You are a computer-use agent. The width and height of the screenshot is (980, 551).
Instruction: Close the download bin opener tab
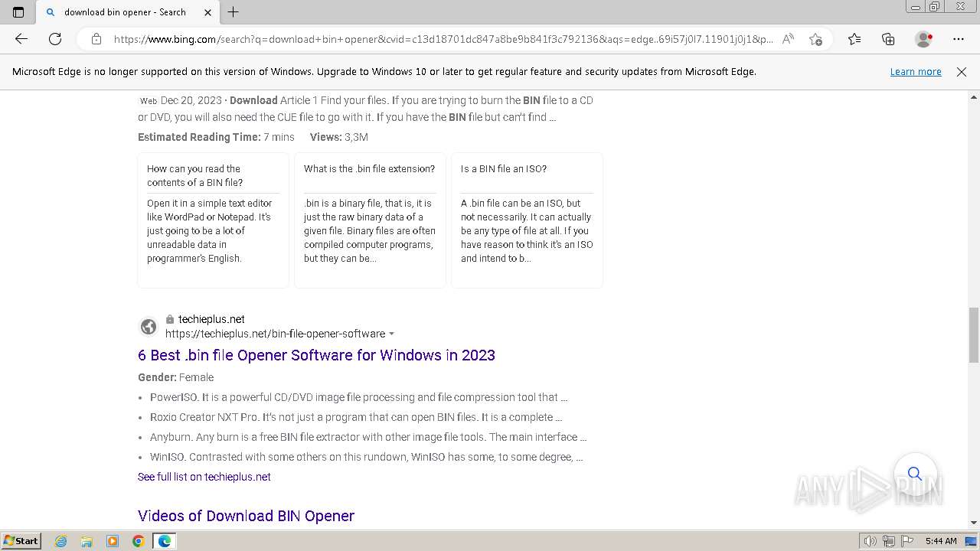click(x=208, y=12)
